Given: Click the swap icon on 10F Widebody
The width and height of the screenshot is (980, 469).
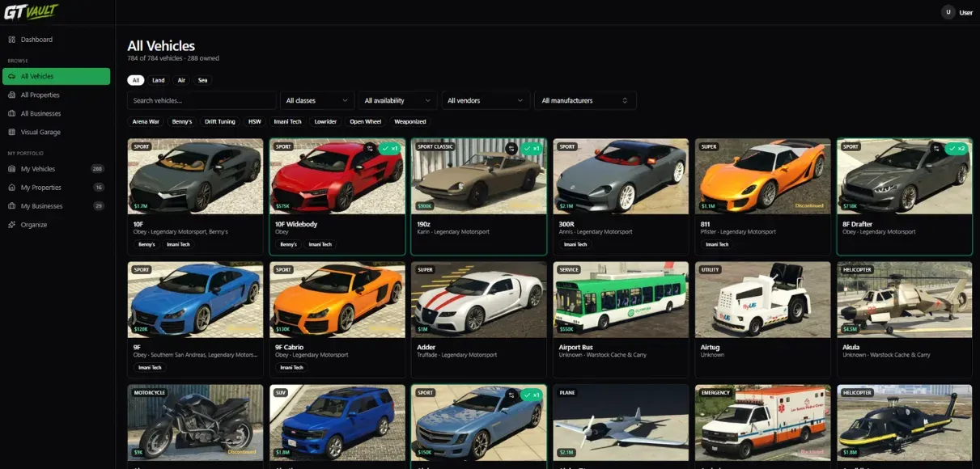Looking at the screenshot, I should (370, 148).
